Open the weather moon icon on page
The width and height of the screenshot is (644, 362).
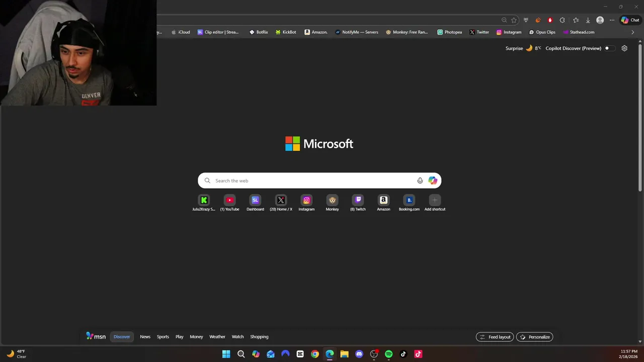click(529, 48)
